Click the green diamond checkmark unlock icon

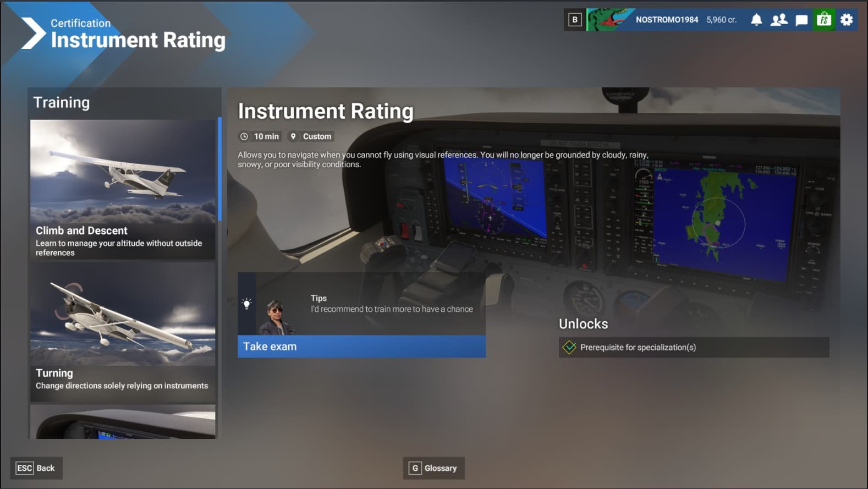pyautogui.click(x=569, y=347)
